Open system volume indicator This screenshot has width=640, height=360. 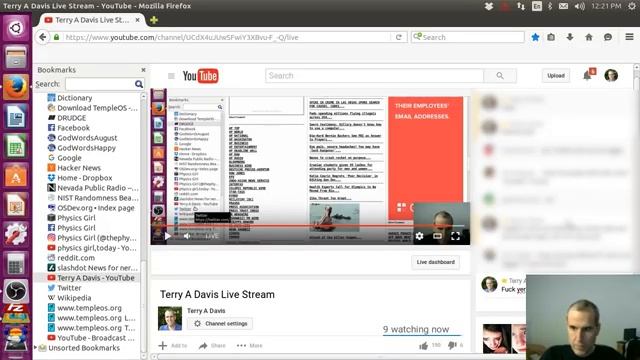pyautogui.click(x=580, y=6)
